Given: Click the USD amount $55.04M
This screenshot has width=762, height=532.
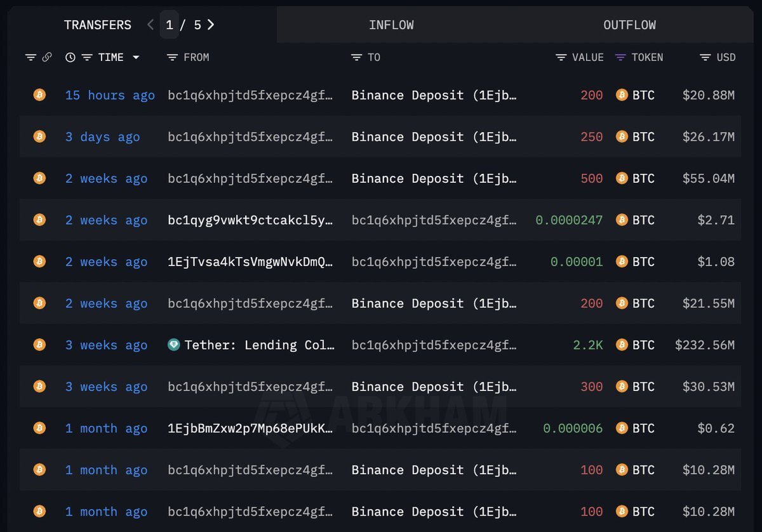Looking at the screenshot, I should coord(709,178).
